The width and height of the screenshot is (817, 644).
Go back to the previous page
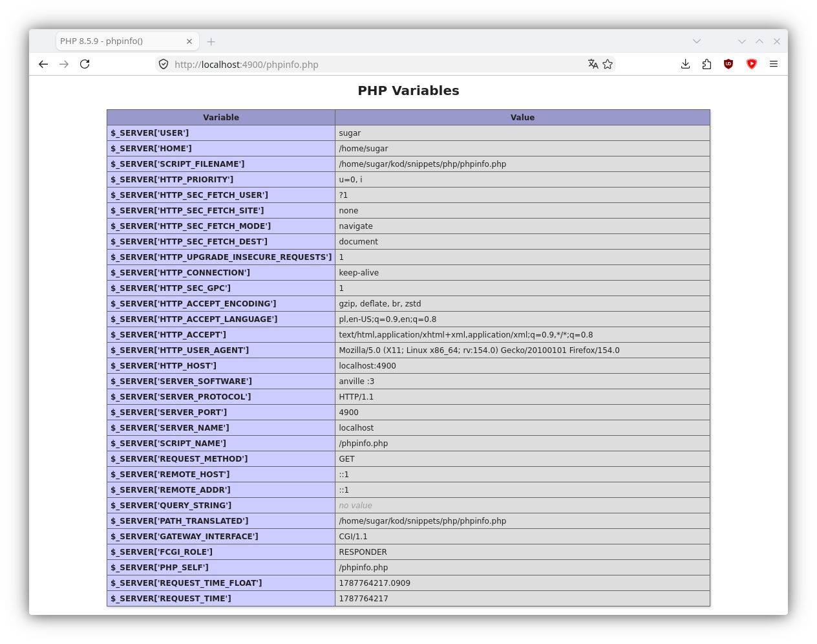(x=43, y=64)
